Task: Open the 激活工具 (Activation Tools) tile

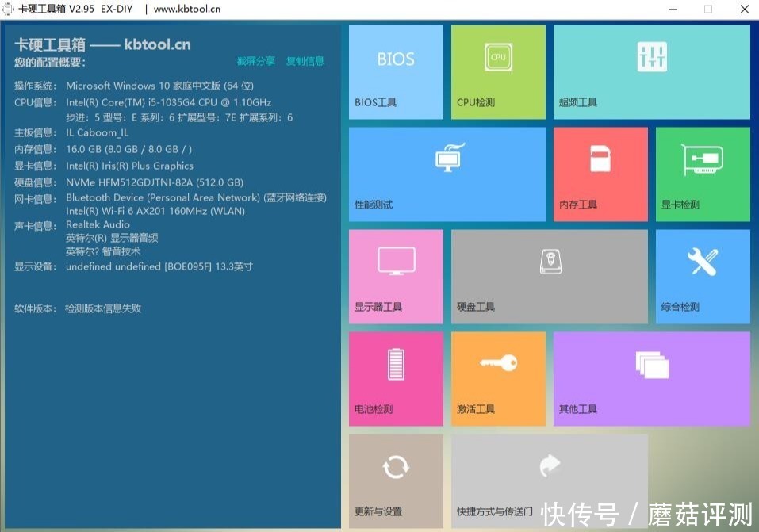Action: (x=497, y=378)
